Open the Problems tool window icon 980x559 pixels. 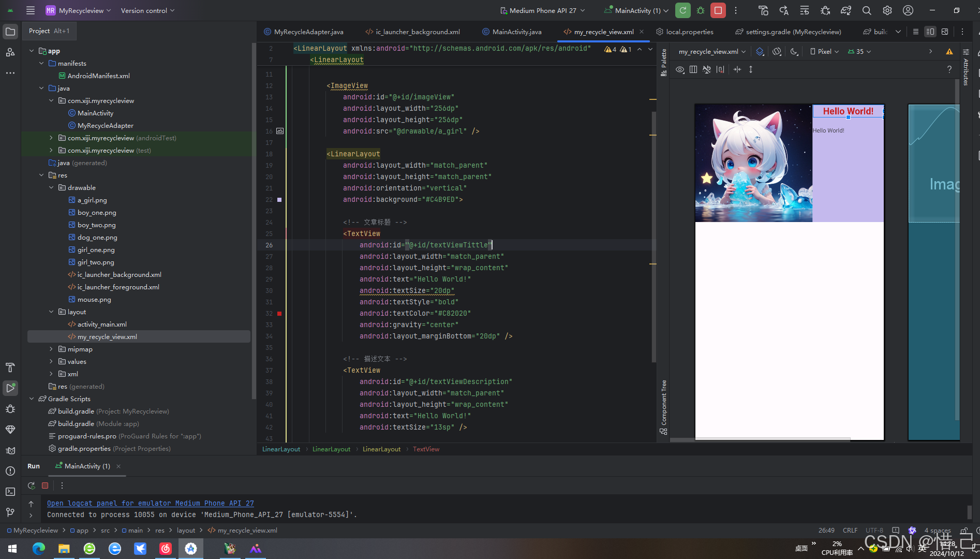tap(10, 470)
